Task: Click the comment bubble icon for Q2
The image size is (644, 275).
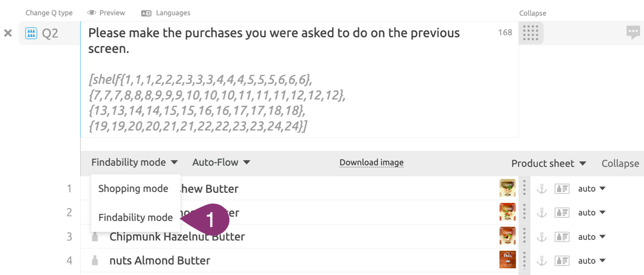Action: click(x=633, y=32)
